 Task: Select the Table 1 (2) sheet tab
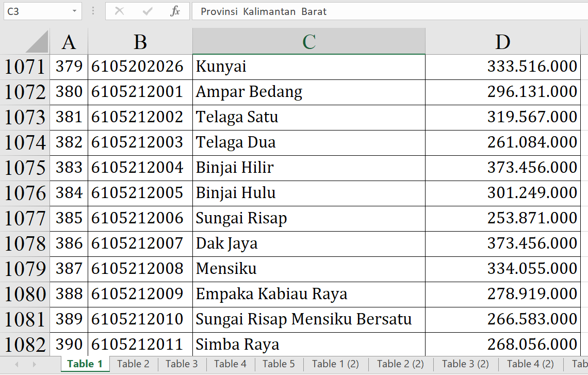click(x=335, y=364)
